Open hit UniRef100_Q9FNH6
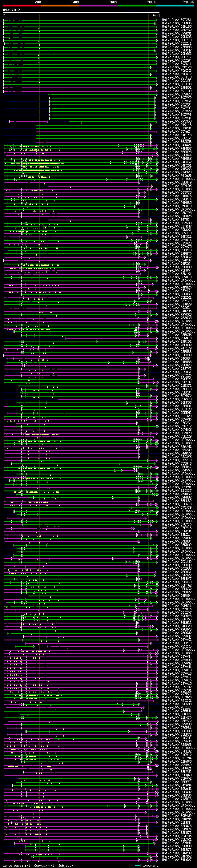Viewport: 197px width, 868px height. coord(177,23)
